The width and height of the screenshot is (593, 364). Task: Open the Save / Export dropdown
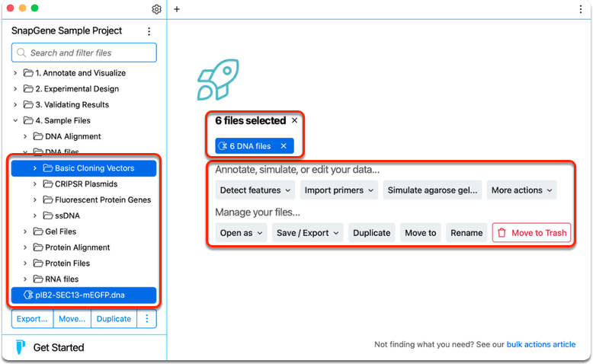coord(307,233)
